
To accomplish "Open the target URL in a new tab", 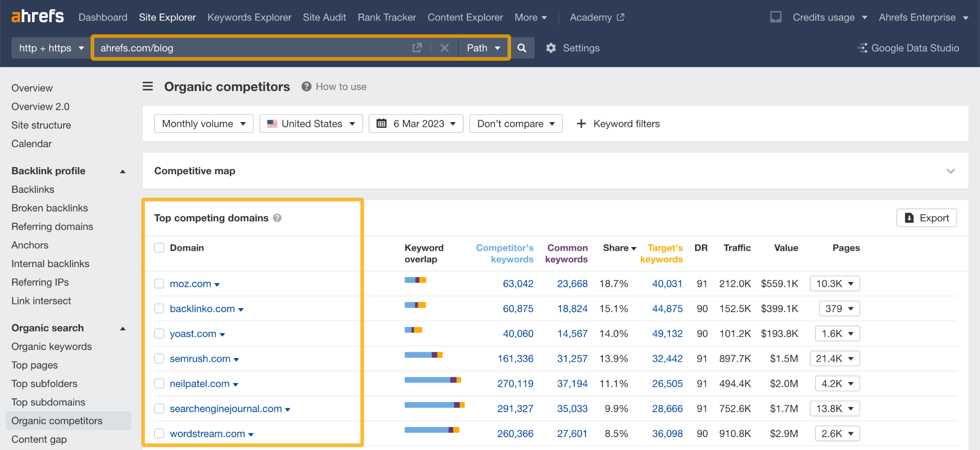I will (x=417, y=47).
